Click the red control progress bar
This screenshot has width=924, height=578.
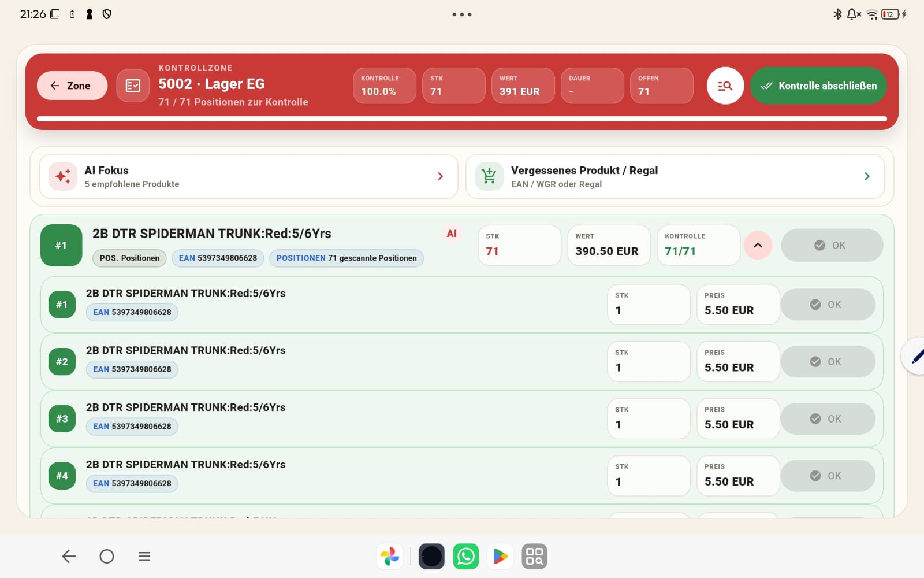tap(462, 119)
